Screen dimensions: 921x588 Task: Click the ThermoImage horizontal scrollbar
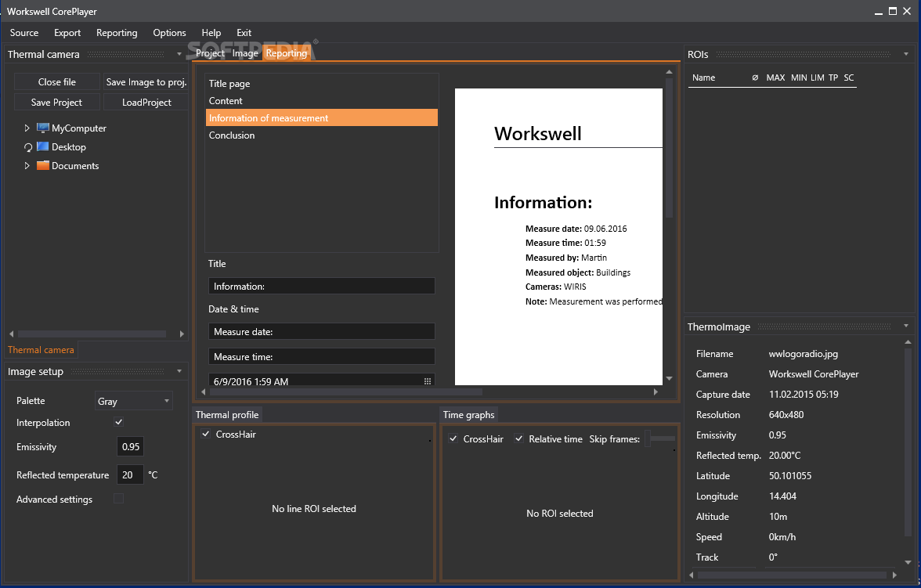792,575
